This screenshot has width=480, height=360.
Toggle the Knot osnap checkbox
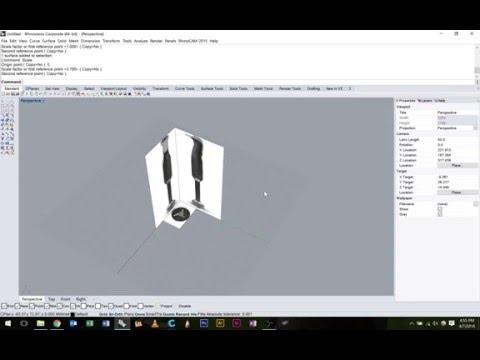(x=126, y=306)
